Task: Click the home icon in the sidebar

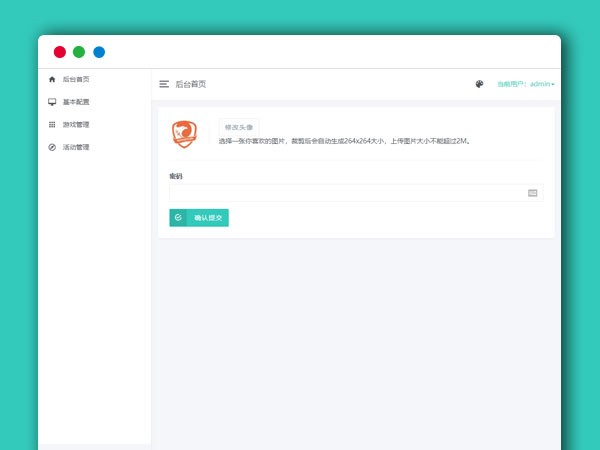Action: coord(52,79)
